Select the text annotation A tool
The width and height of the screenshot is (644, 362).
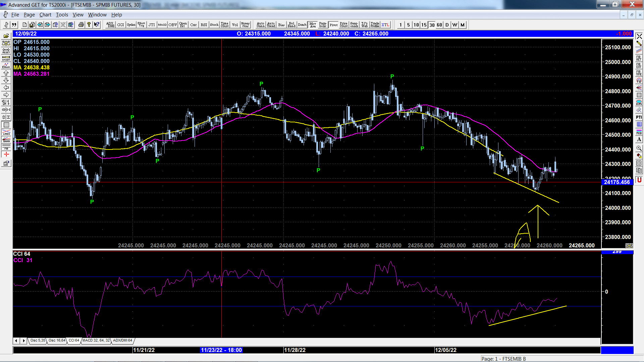(x=639, y=139)
